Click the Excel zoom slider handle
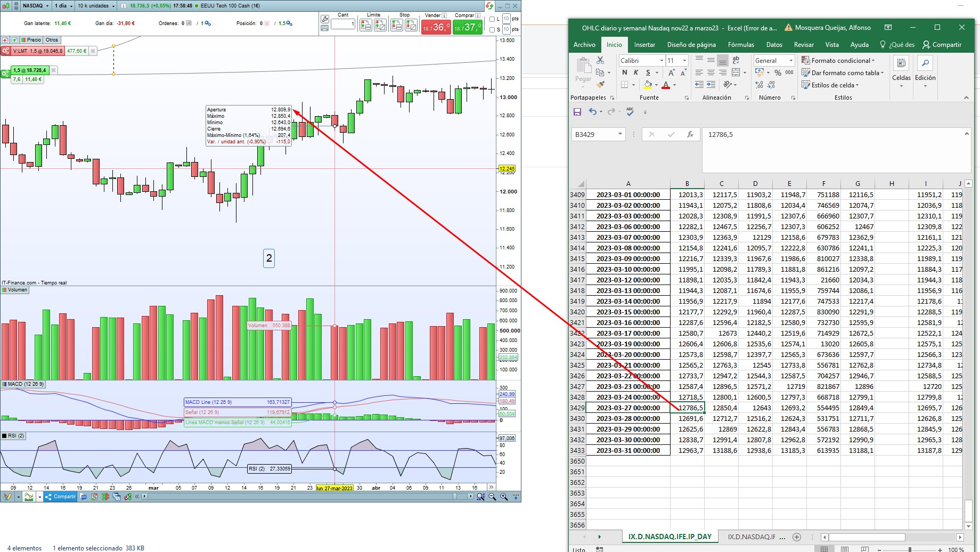The image size is (980, 552). coord(910,549)
